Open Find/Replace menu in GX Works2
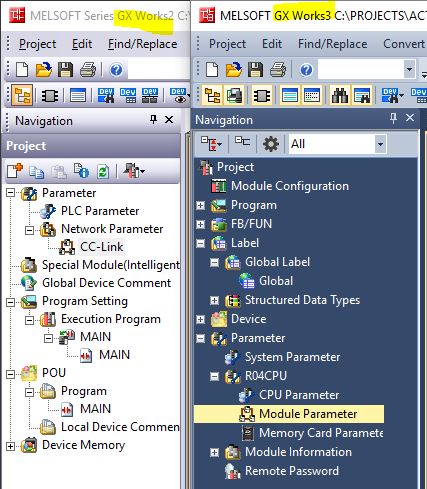This screenshot has height=489, width=427. [x=142, y=44]
